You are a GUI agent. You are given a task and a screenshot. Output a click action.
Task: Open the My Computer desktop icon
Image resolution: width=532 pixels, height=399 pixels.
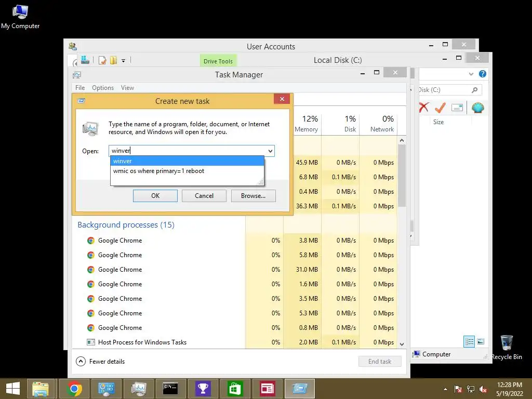tap(20, 17)
